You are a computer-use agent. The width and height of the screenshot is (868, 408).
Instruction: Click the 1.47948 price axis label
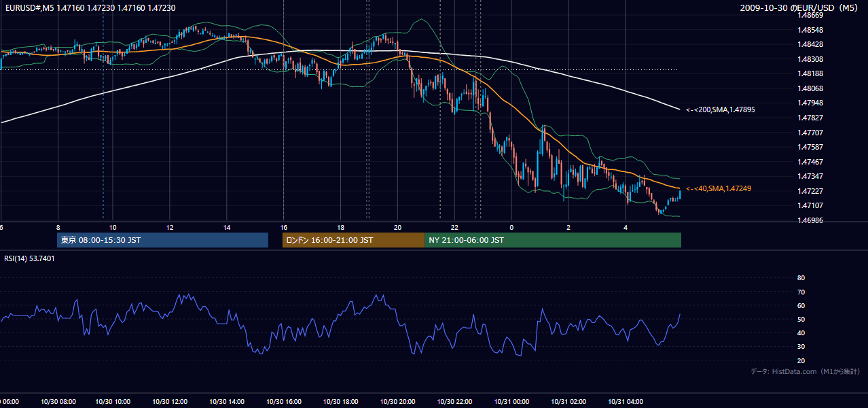(x=810, y=103)
